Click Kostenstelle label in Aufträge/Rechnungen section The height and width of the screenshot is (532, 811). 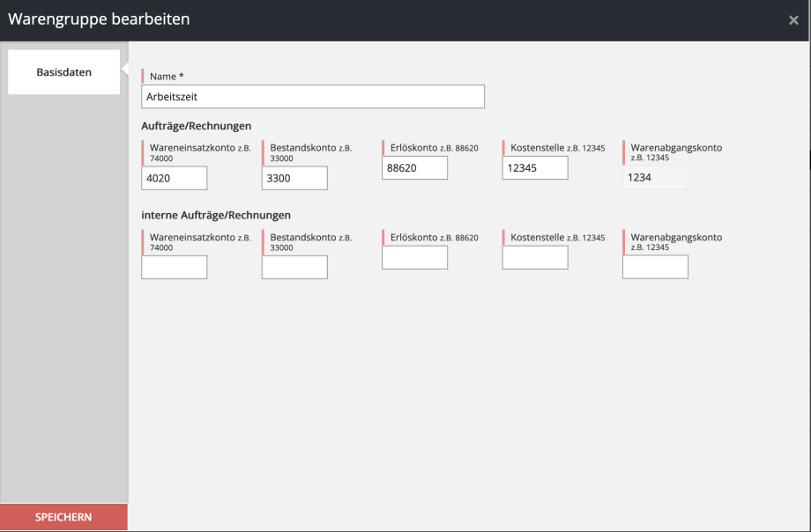[538, 148]
